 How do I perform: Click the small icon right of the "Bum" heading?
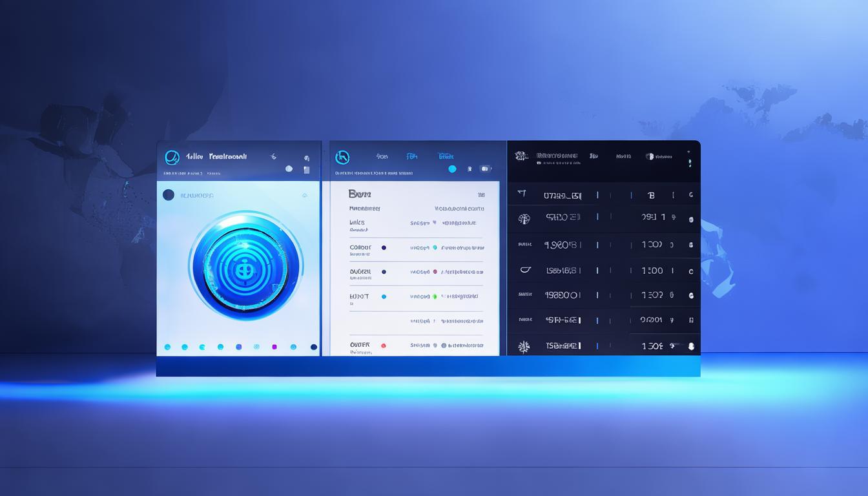(x=481, y=194)
